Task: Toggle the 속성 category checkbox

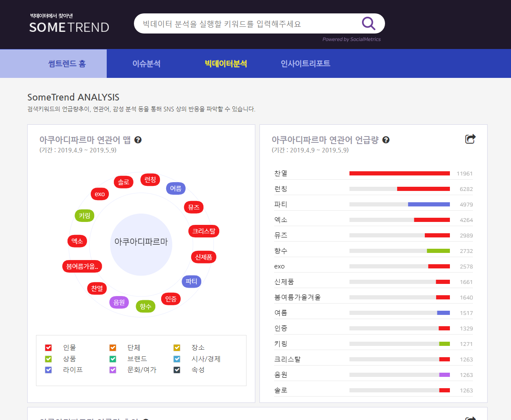Action: tap(177, 370)
